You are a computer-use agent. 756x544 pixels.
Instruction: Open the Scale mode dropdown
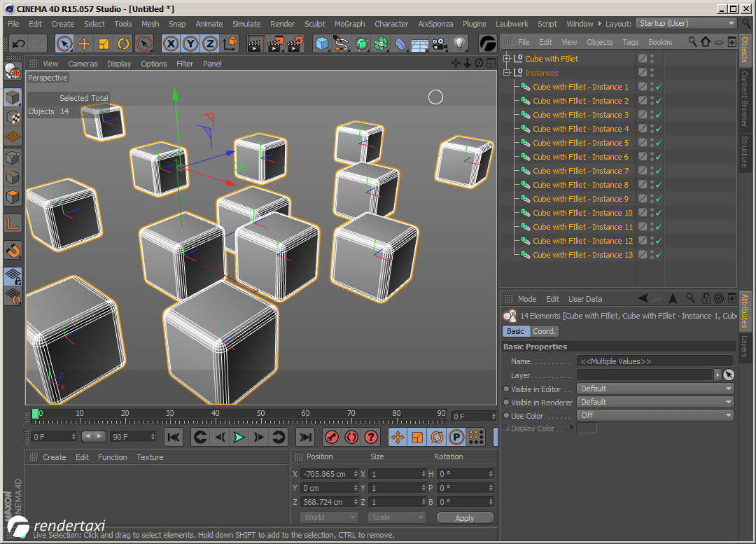coord(397,517)
